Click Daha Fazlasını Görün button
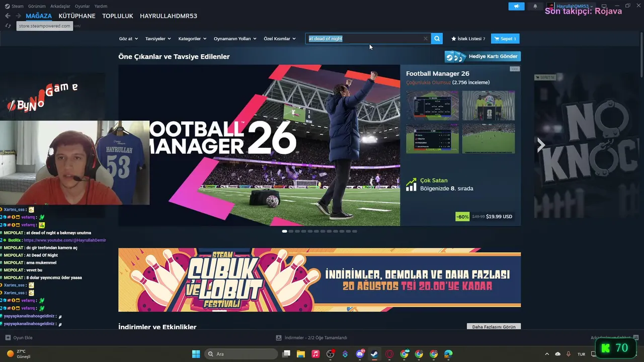Viewport: 644px width, 362px height. coord(494,327)
